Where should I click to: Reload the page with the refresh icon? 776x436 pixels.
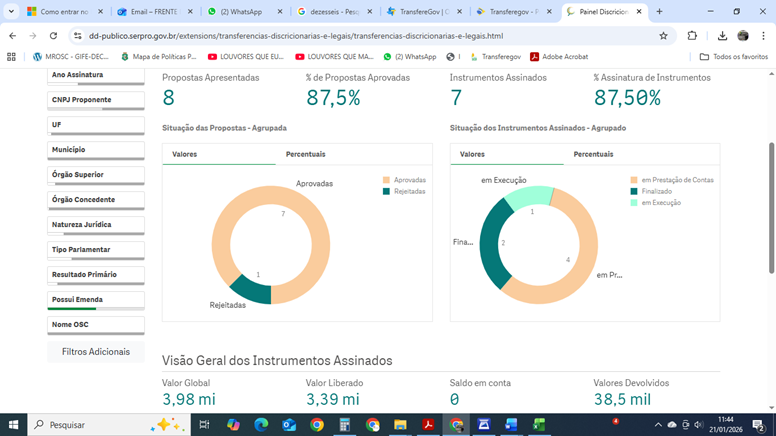(54, 36)
